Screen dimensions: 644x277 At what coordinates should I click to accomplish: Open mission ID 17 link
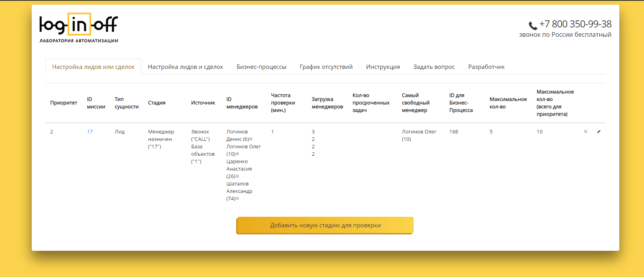pos(90,132)
